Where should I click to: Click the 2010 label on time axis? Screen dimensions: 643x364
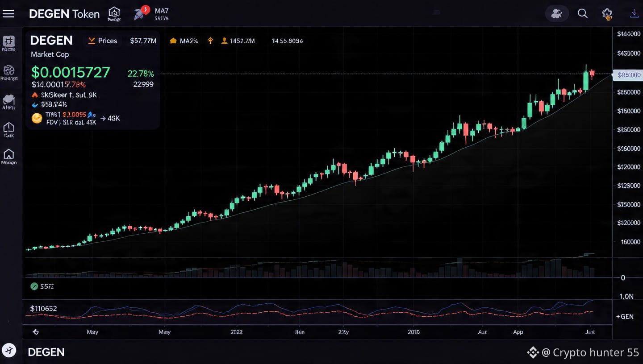point(414,332)
